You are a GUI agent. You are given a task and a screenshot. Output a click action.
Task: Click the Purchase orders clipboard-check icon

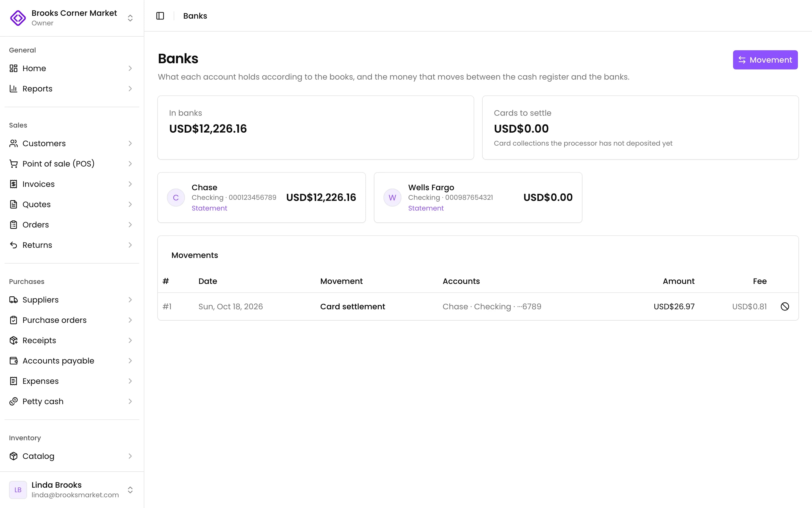point(14,320)
